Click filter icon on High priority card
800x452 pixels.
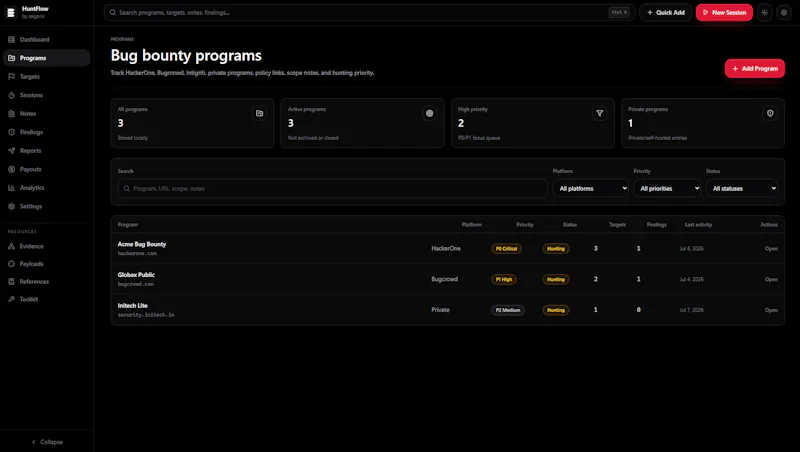[599, 113]
